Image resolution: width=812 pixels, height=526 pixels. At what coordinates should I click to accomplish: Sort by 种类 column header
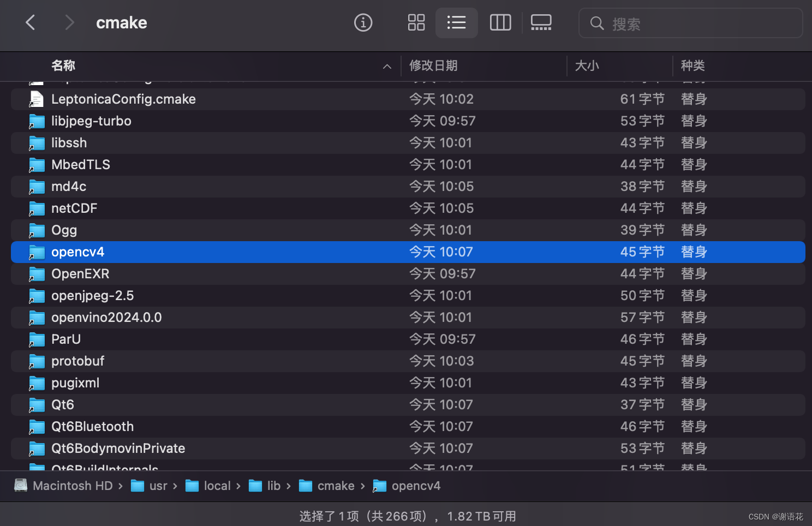692,65
